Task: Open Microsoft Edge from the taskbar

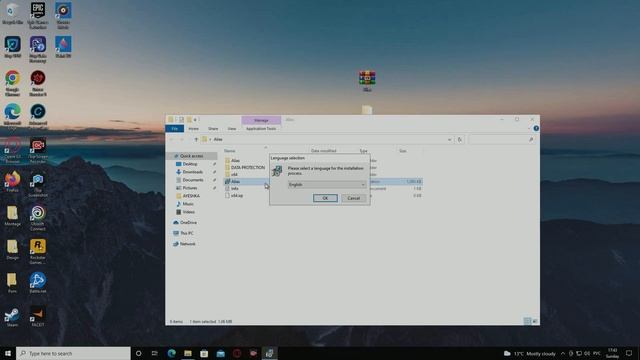Action: [x=171, y=353]
